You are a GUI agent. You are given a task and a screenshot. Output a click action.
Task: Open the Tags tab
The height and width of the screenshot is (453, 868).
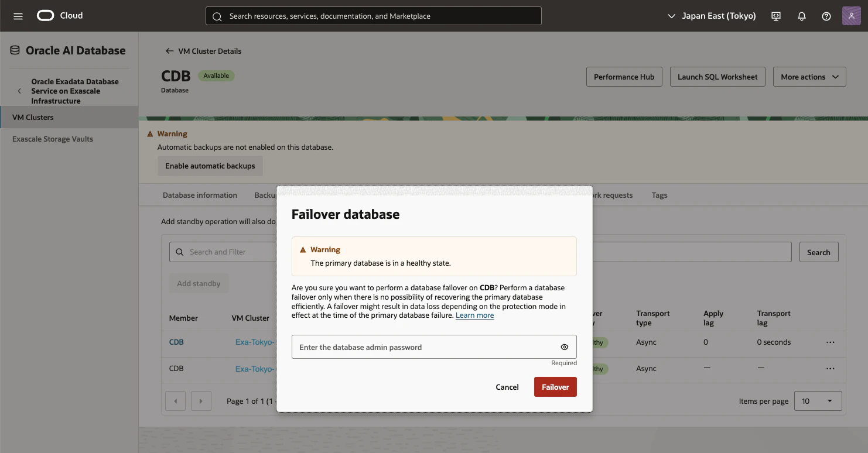659,195
